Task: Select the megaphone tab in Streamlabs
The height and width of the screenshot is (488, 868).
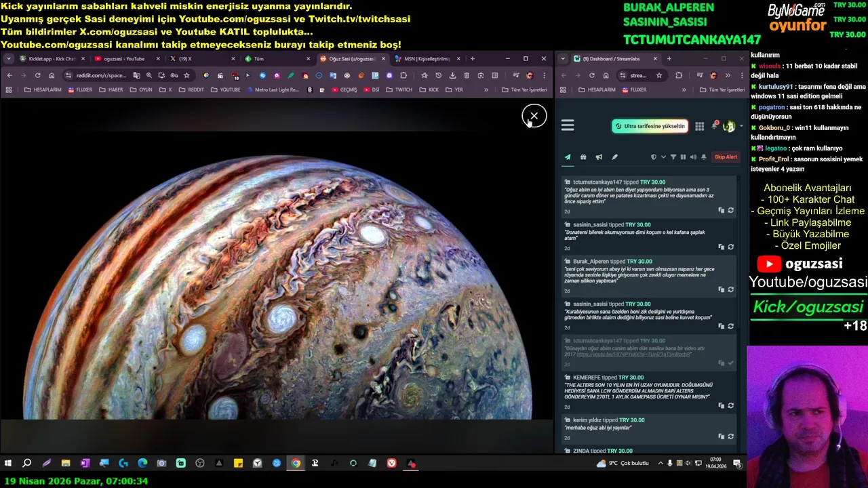Action: click(x=599, y=157)
